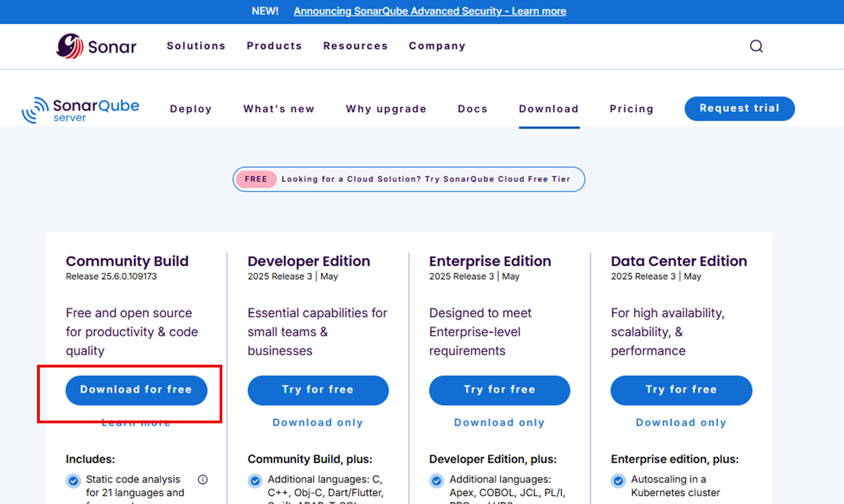The image size is (844, 504).
Task: Open the Docs tab
Action: pos(473,109)
